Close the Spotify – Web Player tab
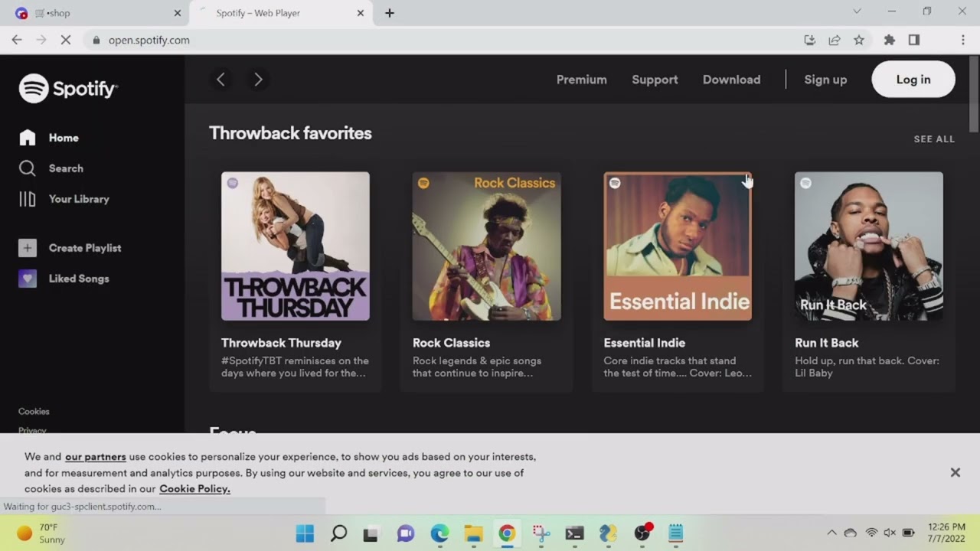 coord(361,13)
